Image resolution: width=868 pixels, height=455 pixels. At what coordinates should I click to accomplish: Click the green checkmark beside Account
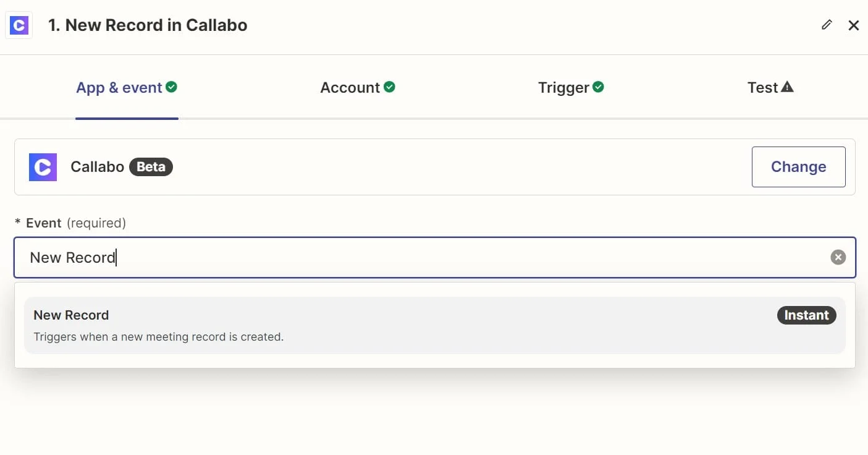[x=389, y=87]
